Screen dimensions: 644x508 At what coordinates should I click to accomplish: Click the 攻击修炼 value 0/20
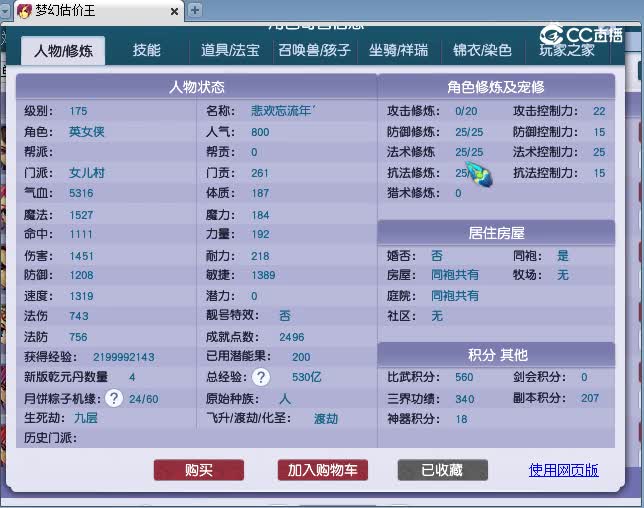(466, 111)
